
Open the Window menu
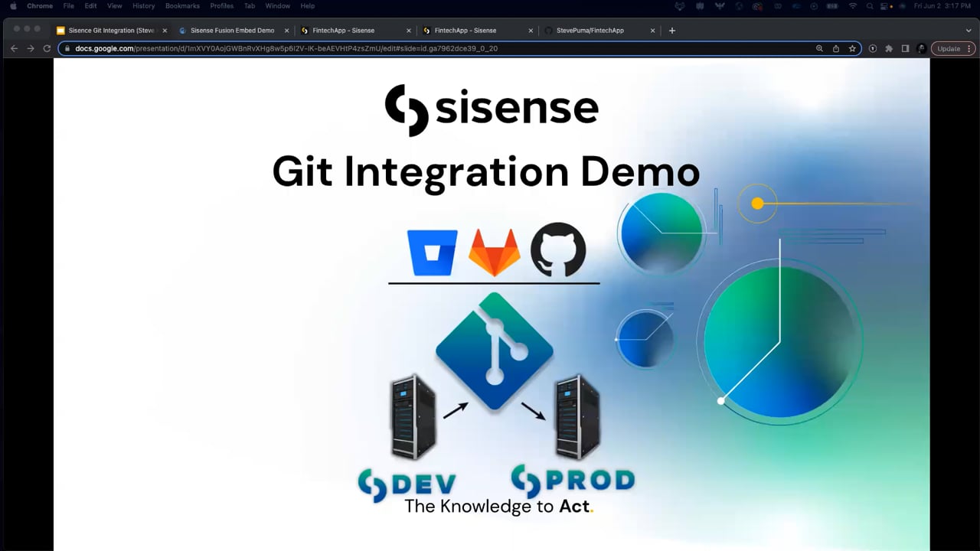pos(277,6)
